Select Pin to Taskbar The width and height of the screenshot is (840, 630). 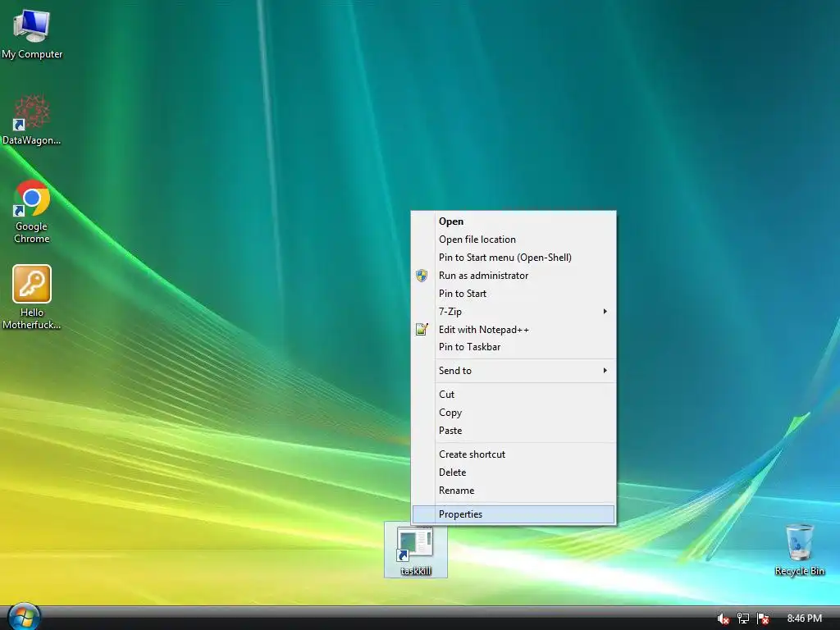tap(514, 347)
